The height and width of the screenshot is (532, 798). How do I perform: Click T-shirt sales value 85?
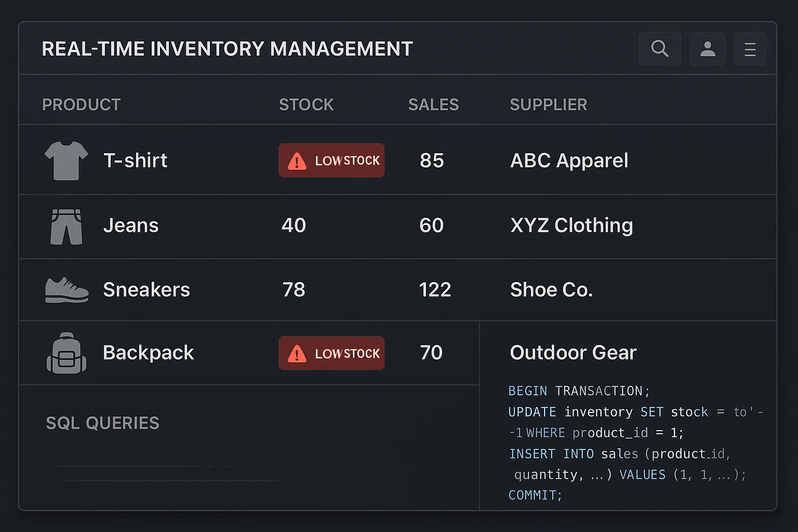(x=432, y=161)
